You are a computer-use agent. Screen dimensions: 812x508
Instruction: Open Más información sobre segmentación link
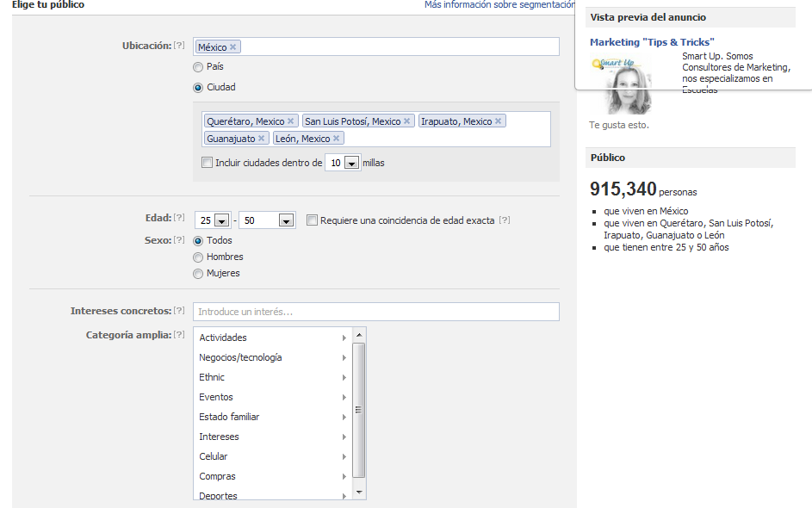[x=499, y=5]
